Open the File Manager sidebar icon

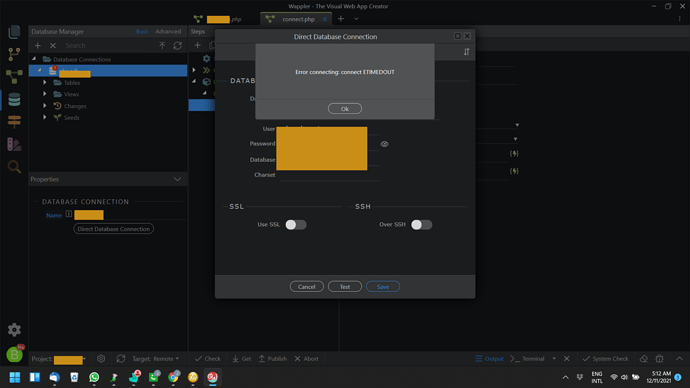[14, 32]
